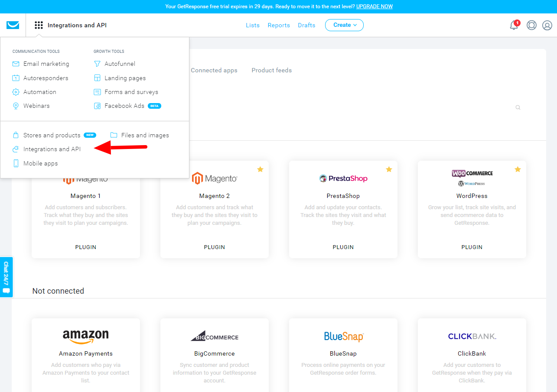Click PLUGIN on the Magento 1 card
The height and width of the screenshot is (392, 557).
86,247
